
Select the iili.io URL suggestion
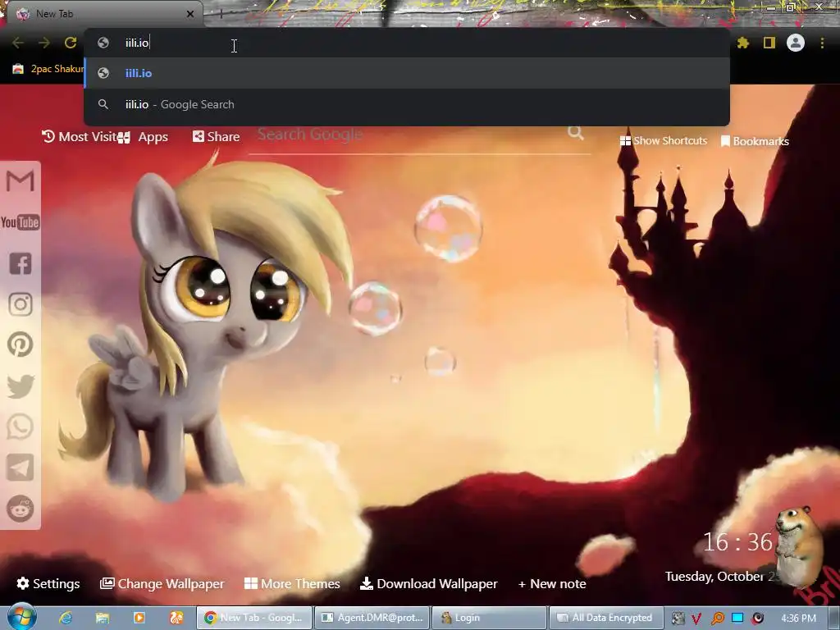pos(407,73)
